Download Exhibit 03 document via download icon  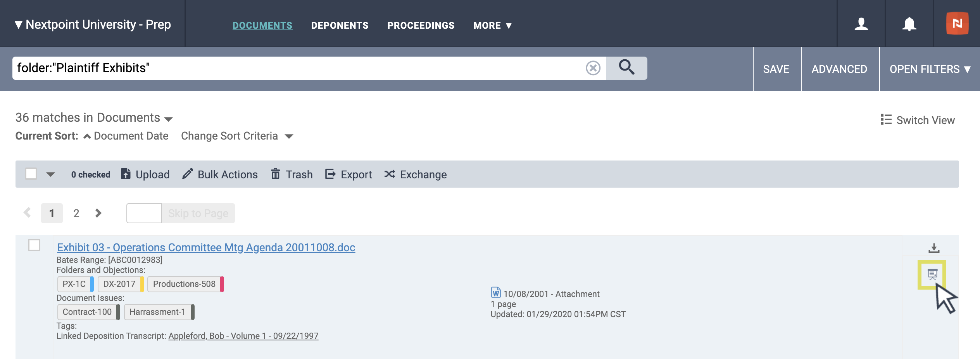(934, 248)
